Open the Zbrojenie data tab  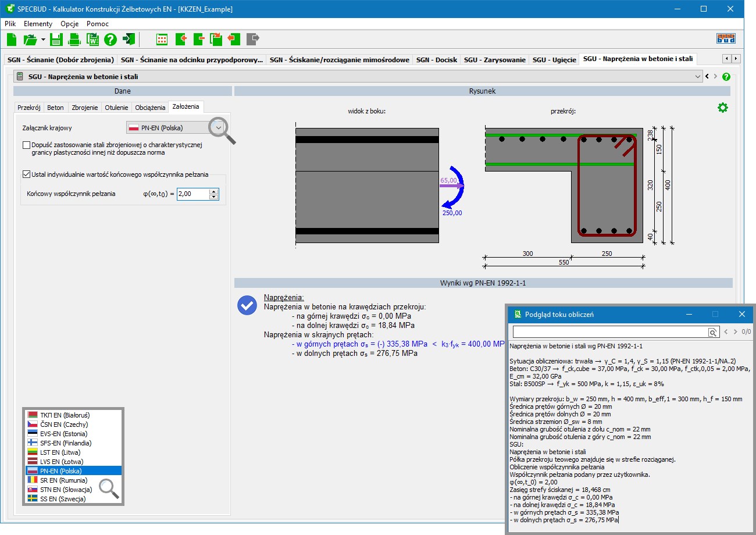click(85, 108)
